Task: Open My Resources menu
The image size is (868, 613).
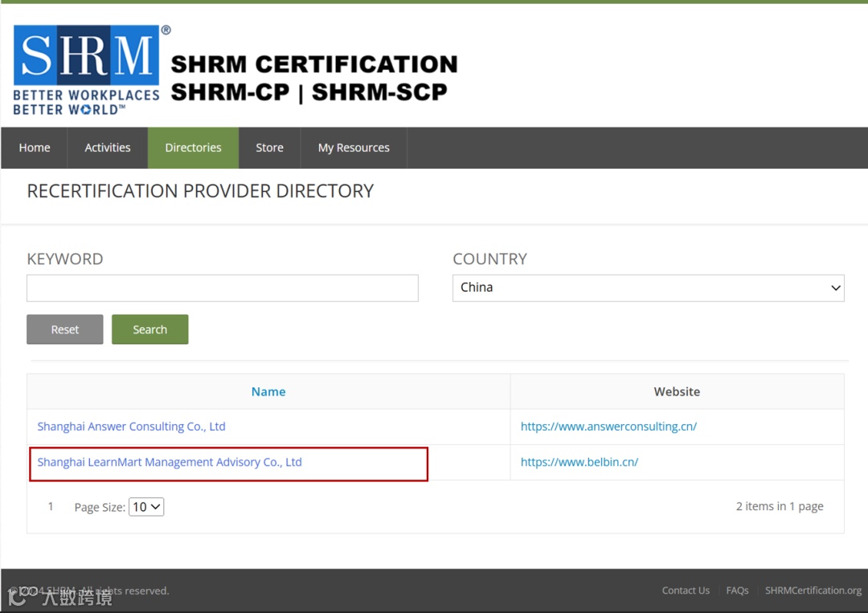Action: 354,148
